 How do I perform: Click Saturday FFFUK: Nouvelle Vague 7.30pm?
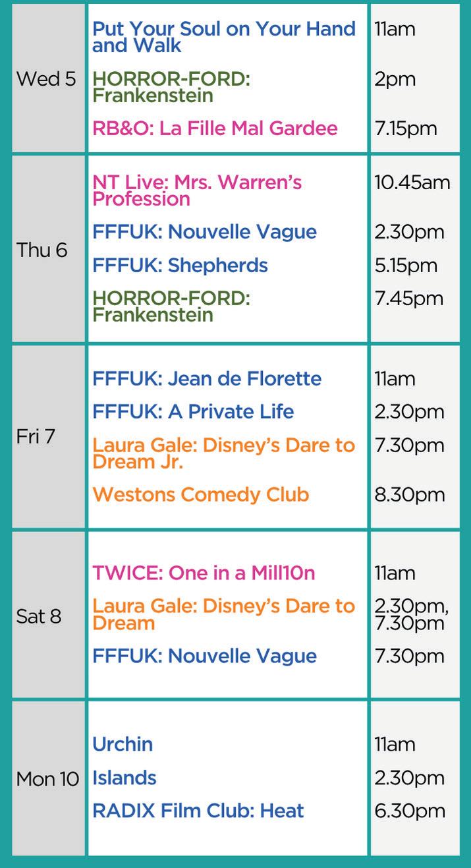pos(205,656)
